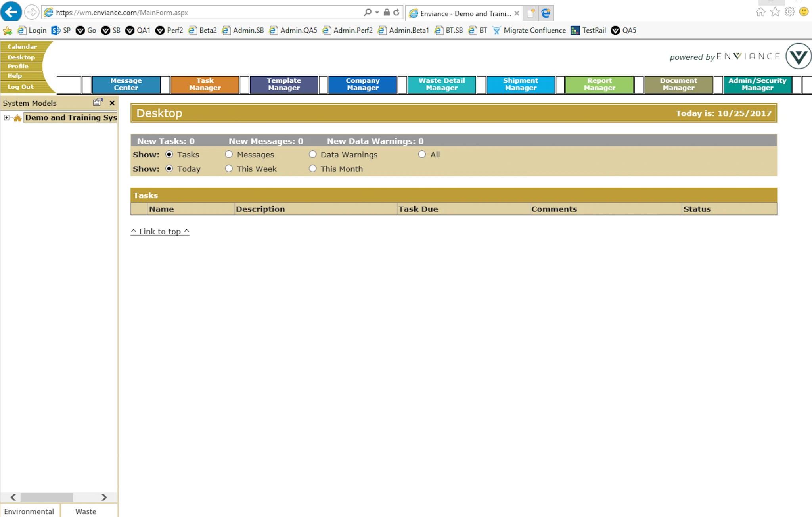Click the Calendar menu link

coord(22,47)
